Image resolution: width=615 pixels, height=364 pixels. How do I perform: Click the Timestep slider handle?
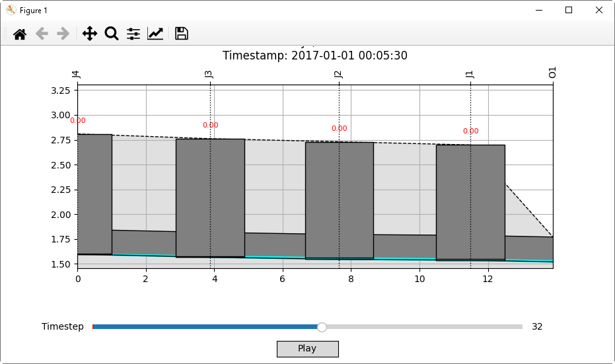click(322, 327)
